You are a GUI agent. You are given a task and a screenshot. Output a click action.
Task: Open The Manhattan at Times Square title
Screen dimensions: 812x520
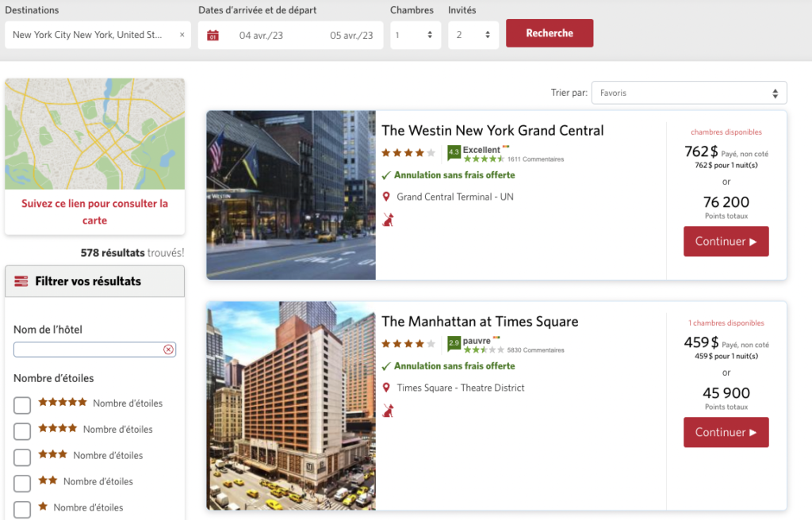(x=480, y=322)
